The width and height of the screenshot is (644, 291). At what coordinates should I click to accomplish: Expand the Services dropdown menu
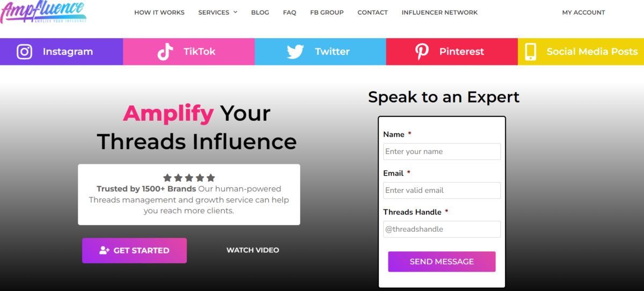[217, 12]
